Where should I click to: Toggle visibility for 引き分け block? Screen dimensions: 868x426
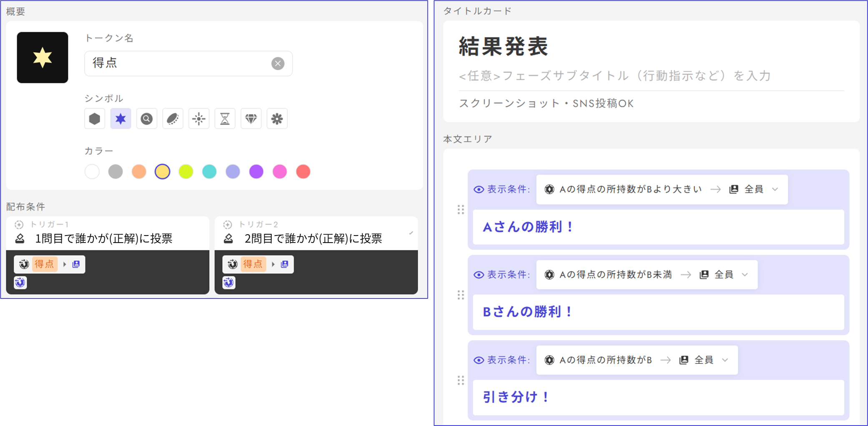[479, 360]
